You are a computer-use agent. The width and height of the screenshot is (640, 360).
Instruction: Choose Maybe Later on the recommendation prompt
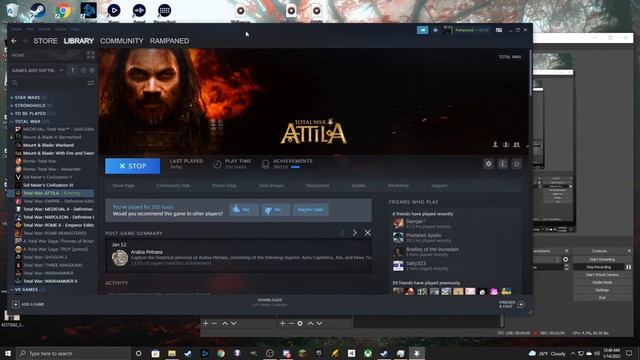[x=310, y=209]
